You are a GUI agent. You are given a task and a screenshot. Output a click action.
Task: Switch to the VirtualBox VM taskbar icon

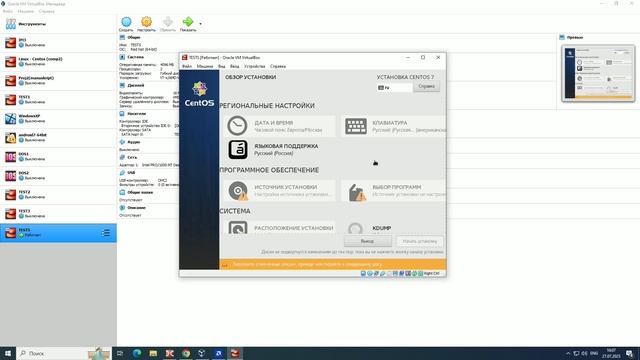(235, 353)
